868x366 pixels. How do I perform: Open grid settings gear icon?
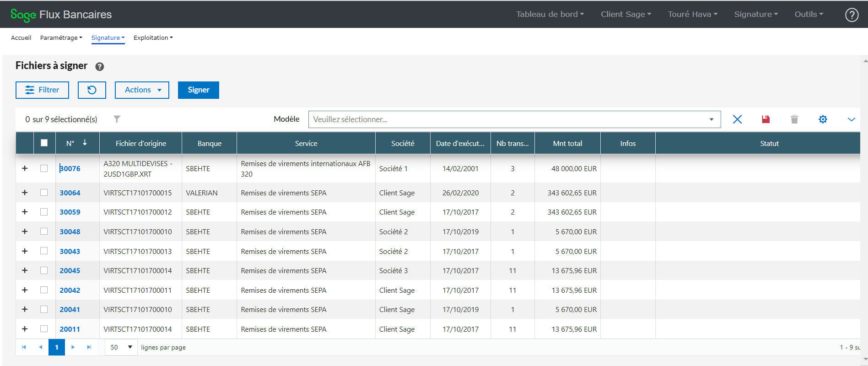[823, 119]
